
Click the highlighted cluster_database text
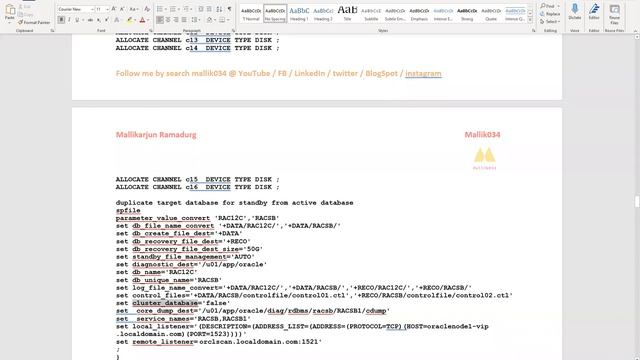165,303
